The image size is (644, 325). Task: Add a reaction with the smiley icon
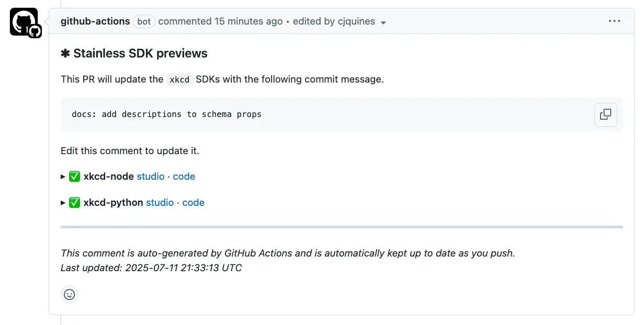click(70, 294)
